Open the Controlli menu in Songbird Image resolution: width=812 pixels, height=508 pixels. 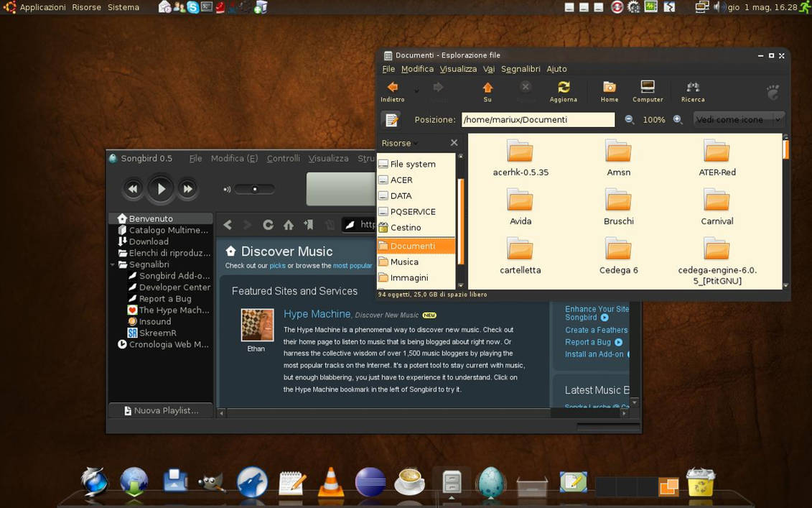click(283, 158)
